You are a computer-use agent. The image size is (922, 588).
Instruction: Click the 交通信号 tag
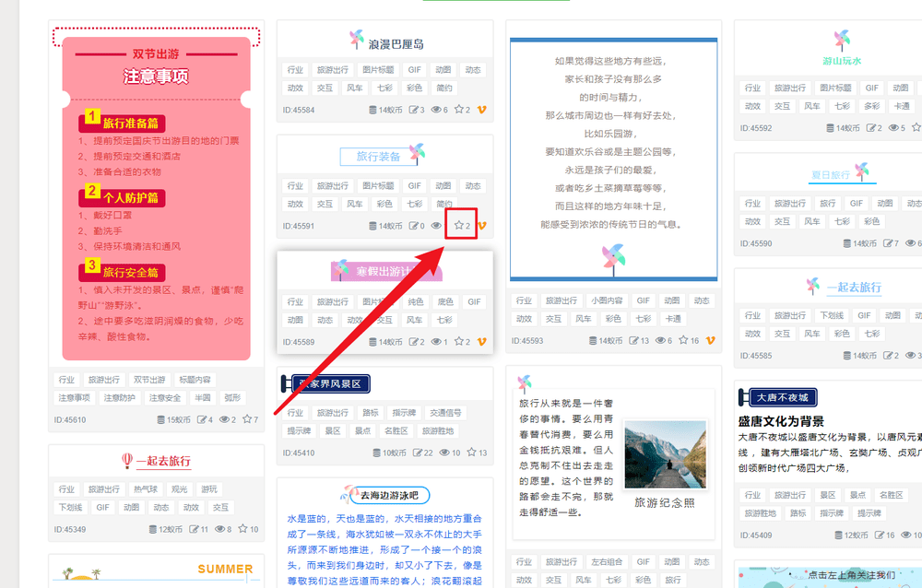pos(445,413)
